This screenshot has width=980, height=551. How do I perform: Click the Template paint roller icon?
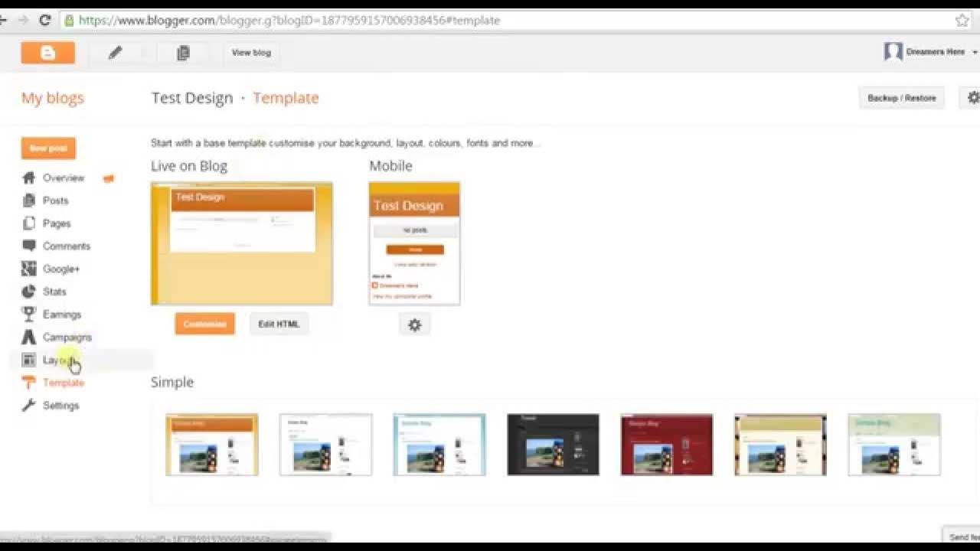pyautogui.click(x=29, y=383)
